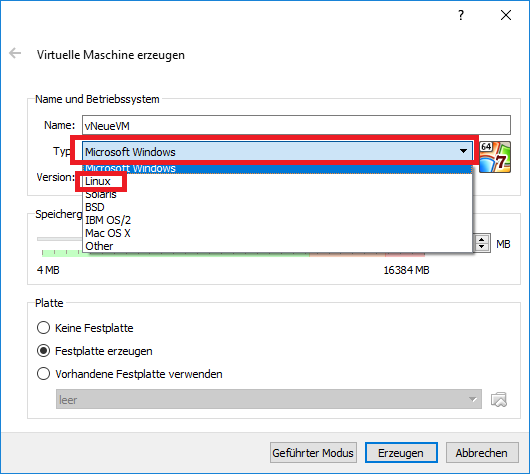The image size is (530, 474).
Task: Select Keine Festplatte radio button
Action: point(43,328)
